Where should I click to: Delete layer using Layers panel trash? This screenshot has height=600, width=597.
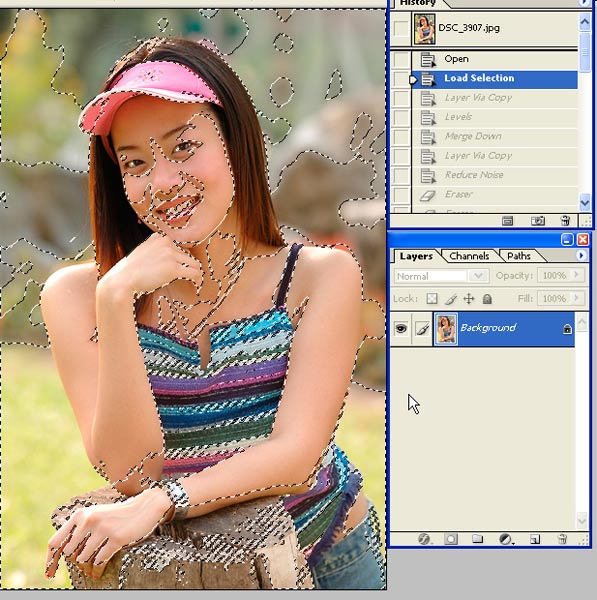tap(562, 539)
